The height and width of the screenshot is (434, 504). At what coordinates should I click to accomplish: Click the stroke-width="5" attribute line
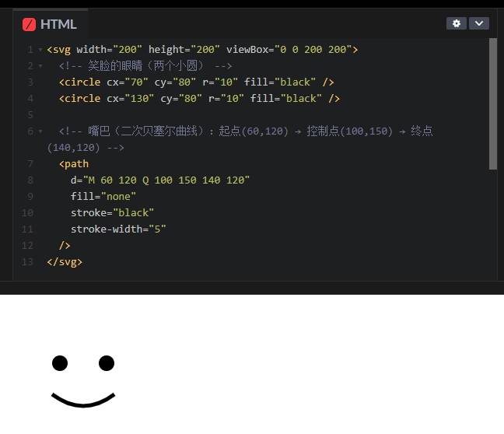pyautogui.click(x=118, y=229)
